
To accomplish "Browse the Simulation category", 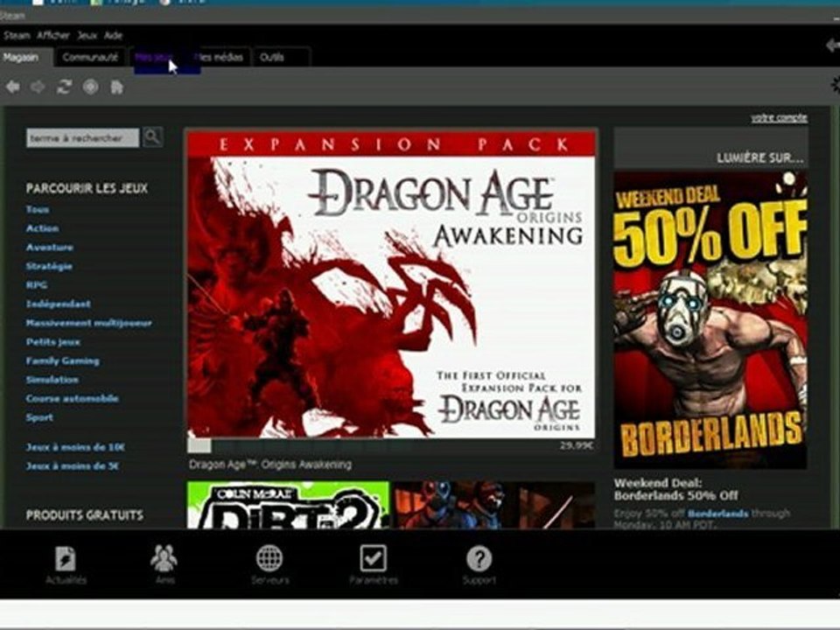I will click(52, 379).
